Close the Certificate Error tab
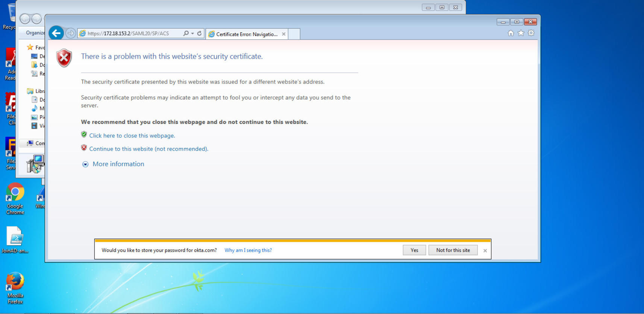Viewport: 644px width, 314px height. click(x=284, y=34)
